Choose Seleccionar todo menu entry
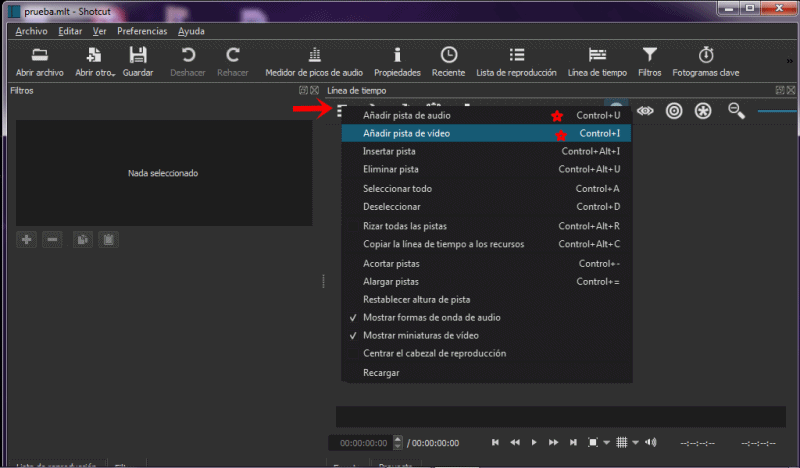Image resolution: width=800 pixels, height=468 pixels. pos(487,188)
